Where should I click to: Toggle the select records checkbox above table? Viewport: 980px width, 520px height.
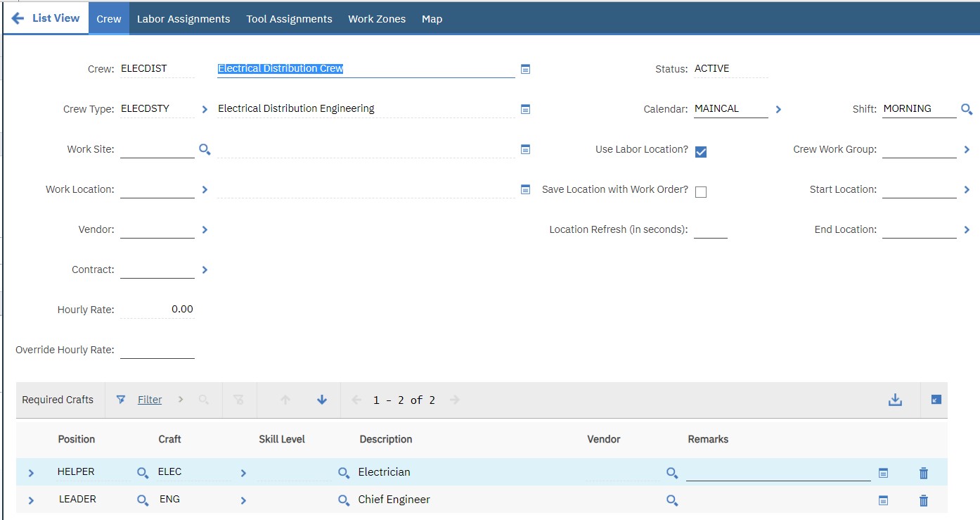(x=934, y=399)
